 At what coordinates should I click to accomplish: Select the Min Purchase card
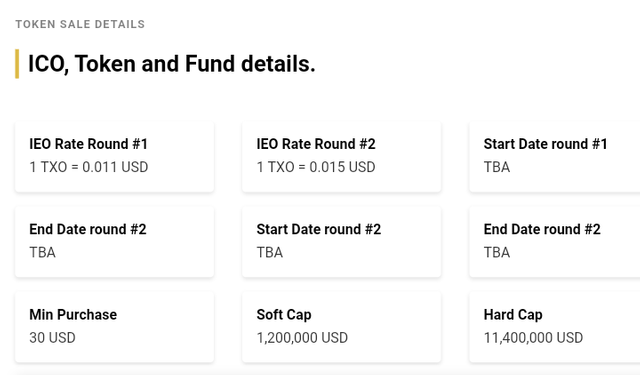coord(114,327)
